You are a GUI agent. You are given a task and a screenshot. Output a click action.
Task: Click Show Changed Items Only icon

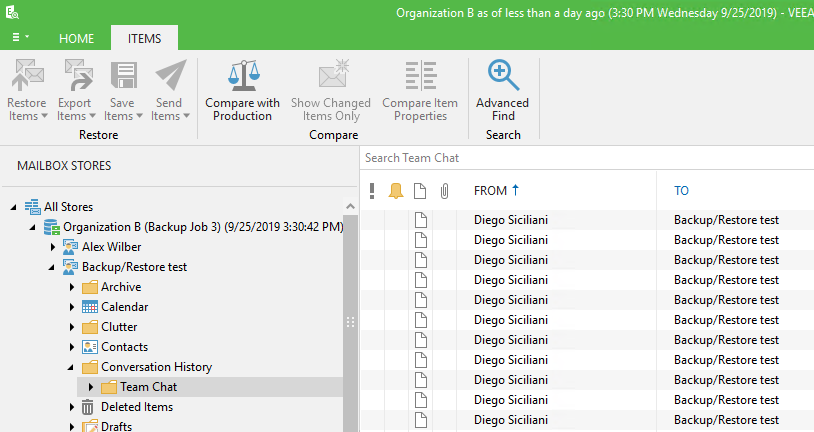coord(333,74)
